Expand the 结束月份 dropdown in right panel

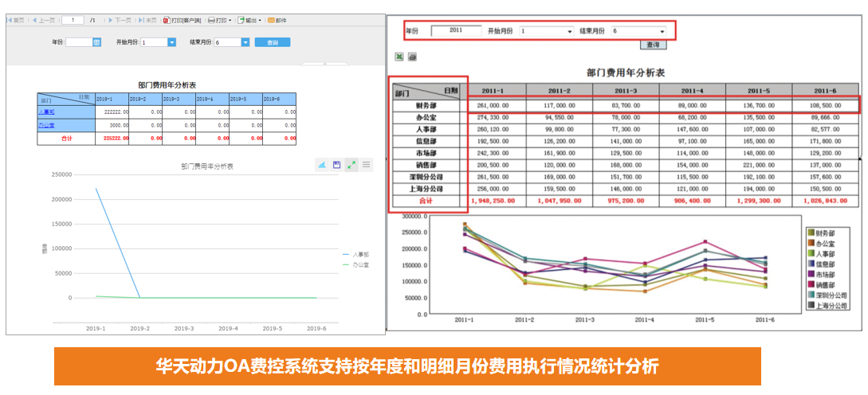click(662, 31)
